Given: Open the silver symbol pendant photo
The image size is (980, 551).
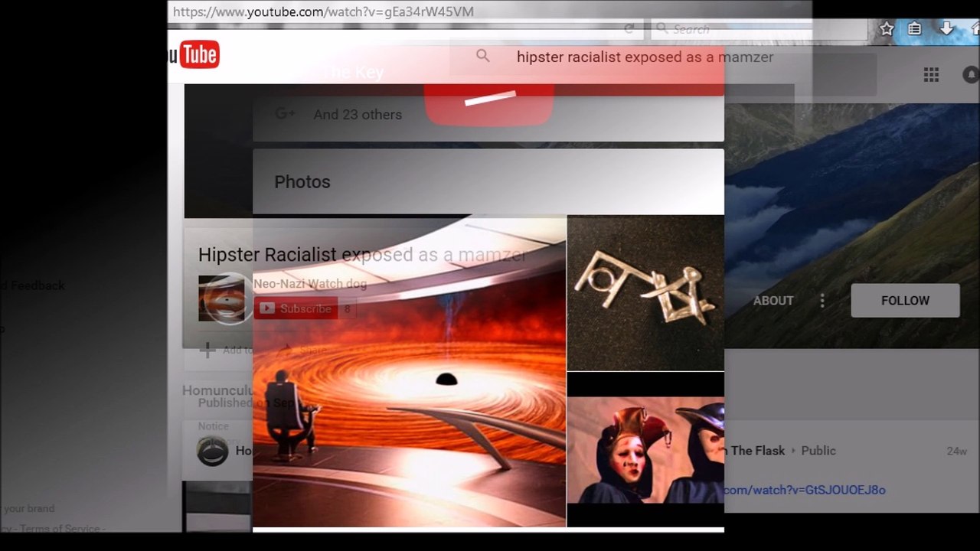Looking at the screenshot, I should click(645, 292).
